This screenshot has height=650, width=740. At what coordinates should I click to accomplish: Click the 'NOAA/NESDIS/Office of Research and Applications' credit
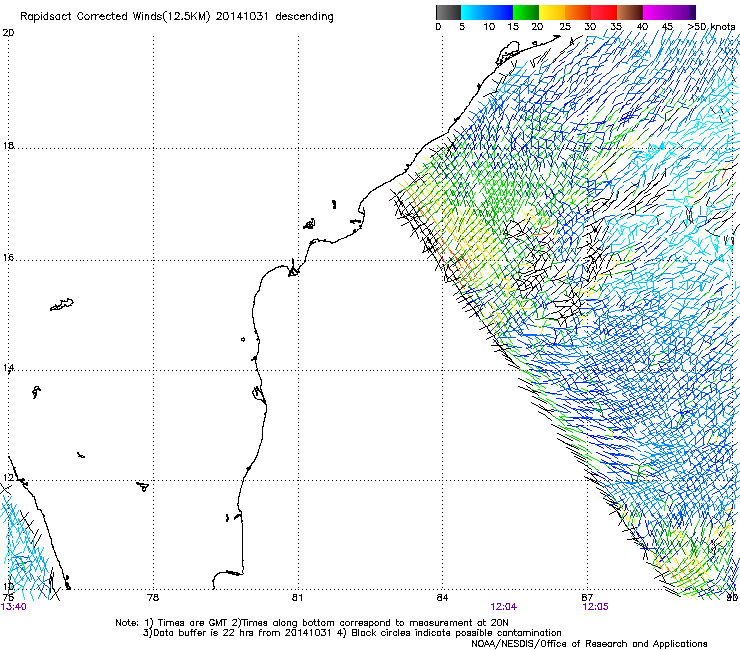(589, 644)
